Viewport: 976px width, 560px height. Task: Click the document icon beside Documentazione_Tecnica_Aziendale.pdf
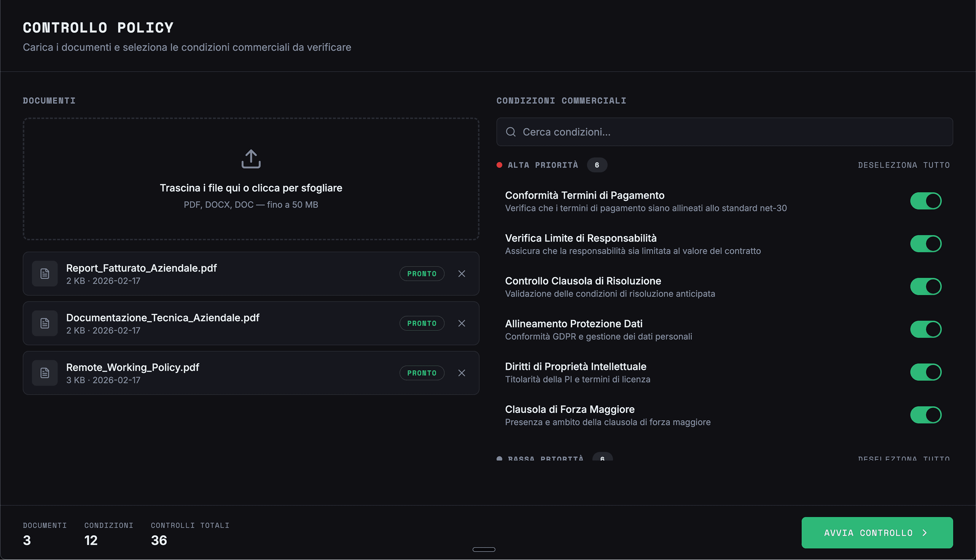coord(45,323)
